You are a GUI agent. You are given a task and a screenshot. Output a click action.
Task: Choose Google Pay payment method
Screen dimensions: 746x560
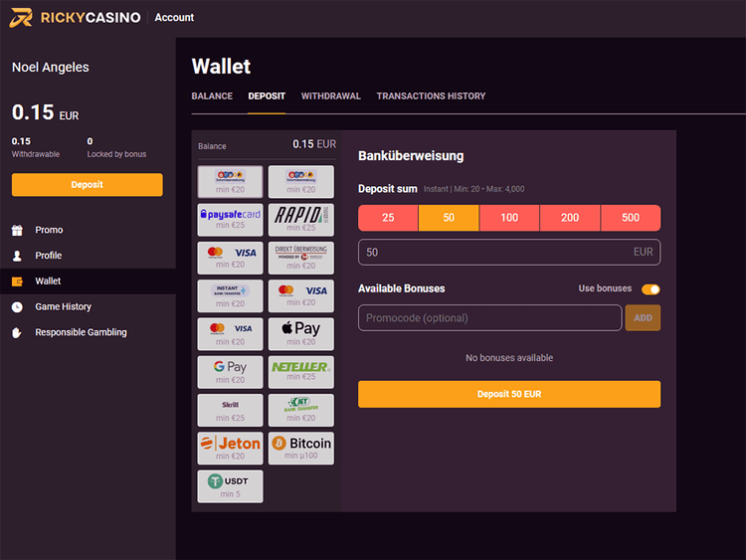[x=231, y=372]
